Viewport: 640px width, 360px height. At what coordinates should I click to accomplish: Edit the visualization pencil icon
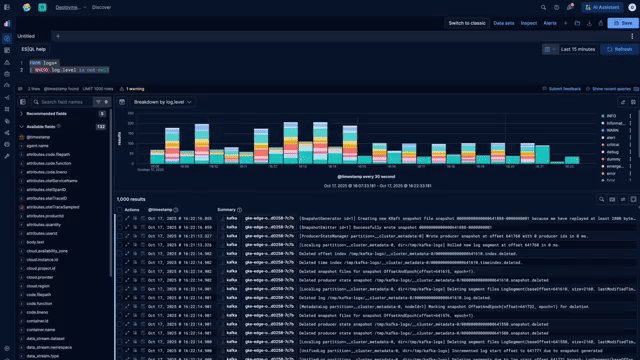click(623, 102)
